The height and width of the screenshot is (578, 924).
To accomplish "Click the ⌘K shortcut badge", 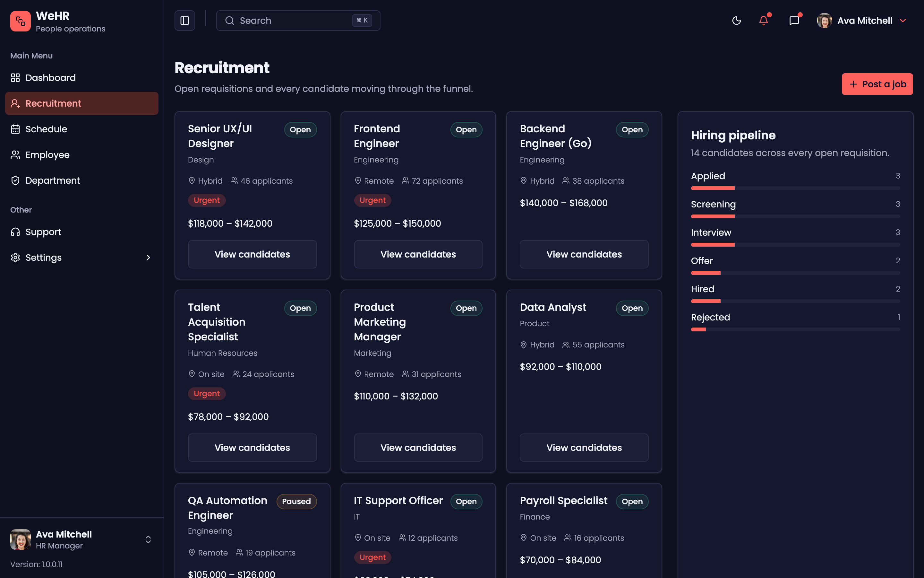I will [362, 21].
